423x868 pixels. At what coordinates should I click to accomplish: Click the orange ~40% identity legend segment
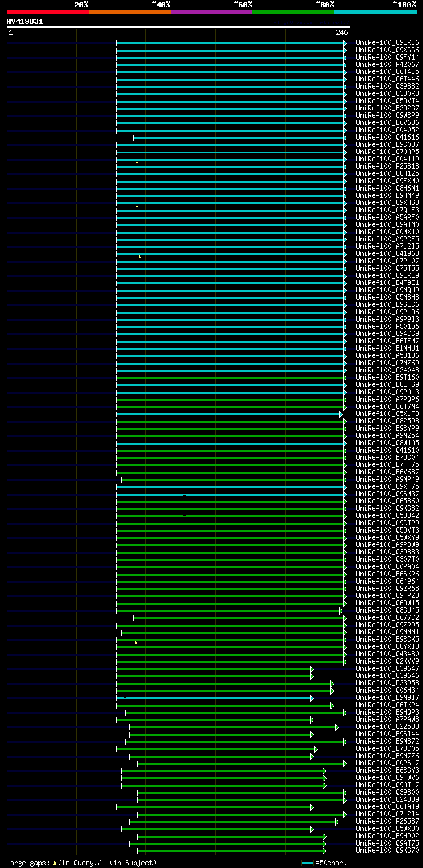(130, 12)
